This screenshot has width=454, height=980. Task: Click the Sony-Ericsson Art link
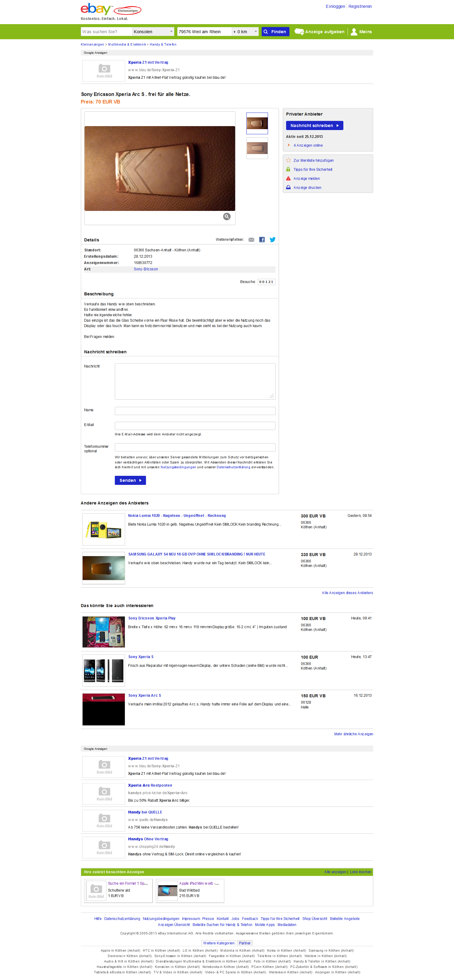coord(146,269)
